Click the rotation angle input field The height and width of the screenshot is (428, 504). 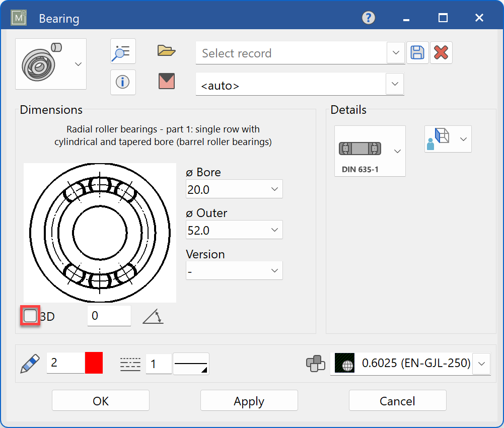tap(109, 316)
